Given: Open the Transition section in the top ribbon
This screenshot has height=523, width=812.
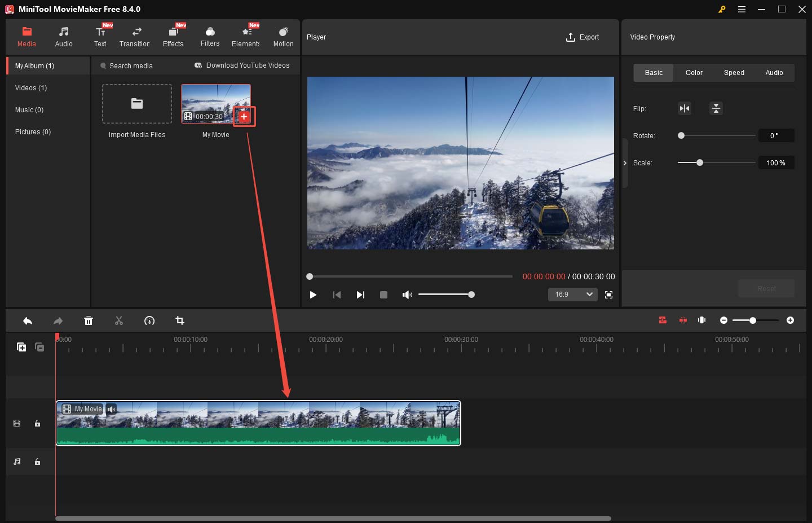Looking at the screenshot, I should [x=135, y=36].
